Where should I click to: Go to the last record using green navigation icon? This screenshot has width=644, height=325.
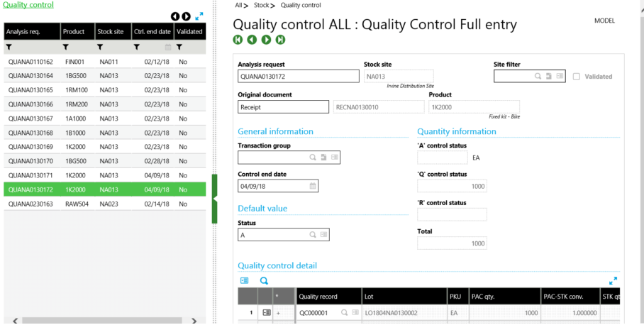click(x=281, y=40)
